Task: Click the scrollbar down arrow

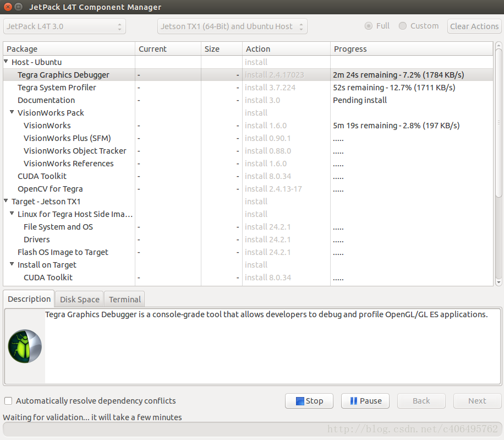Action: pyautogui.click(x=498, y=283)
